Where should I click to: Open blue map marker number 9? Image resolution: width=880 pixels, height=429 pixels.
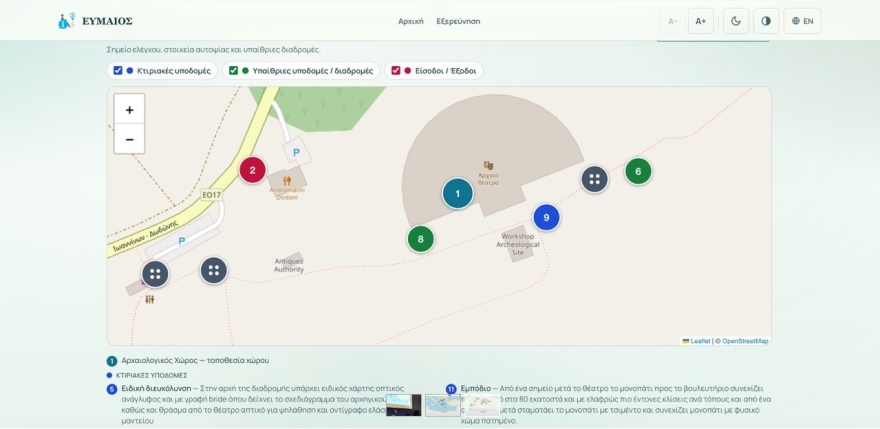tap(547, 217)
